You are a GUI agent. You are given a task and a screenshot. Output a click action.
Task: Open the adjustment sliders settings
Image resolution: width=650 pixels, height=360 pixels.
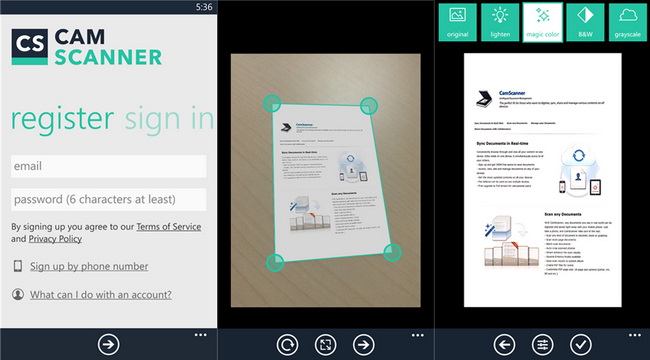pyautogui.click(x=543, y=345)
